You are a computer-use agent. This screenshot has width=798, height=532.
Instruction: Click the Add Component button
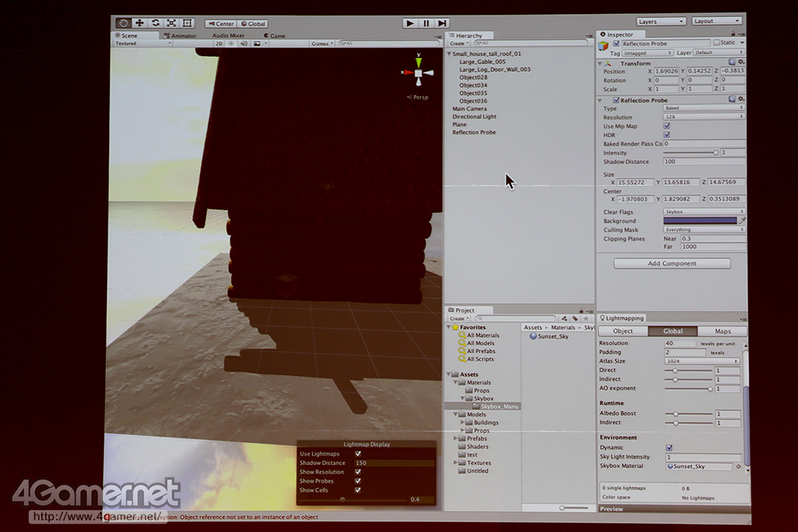tap(672, 263)
